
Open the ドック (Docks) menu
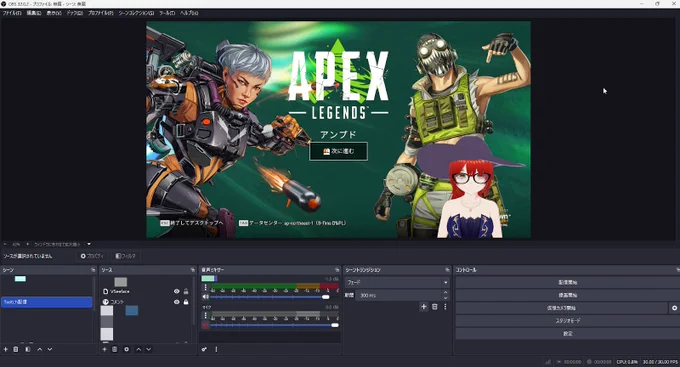click(x=75, y=13)
